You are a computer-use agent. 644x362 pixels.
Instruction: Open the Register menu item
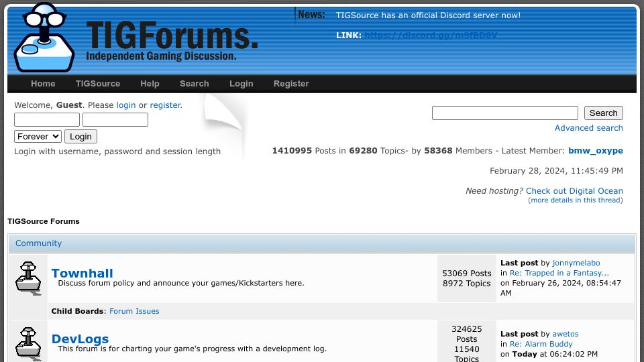click(291, 84)
